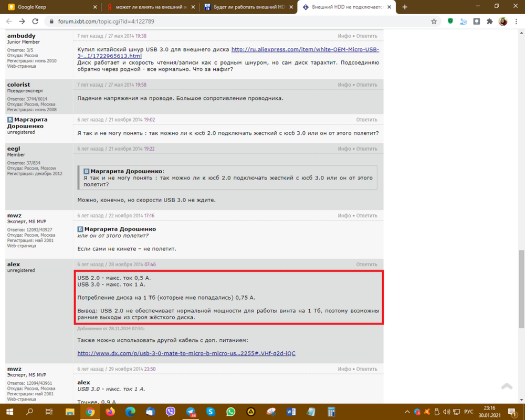The image size is (525, 420).
Task: Open the aliexpress USB cable link
Action: (228, 52)
